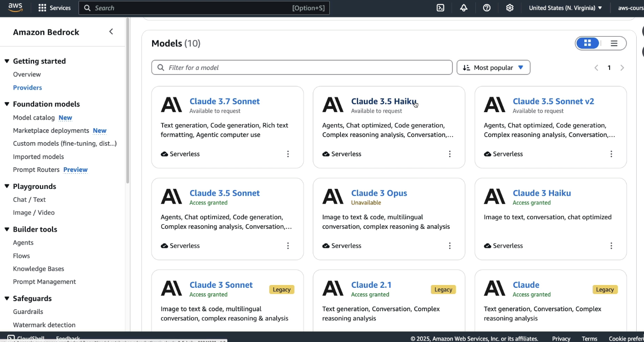The width and height of the screenshot is (644, 342).
Task: Open the Most popular sort dropdown
Action: pos(493,68)
